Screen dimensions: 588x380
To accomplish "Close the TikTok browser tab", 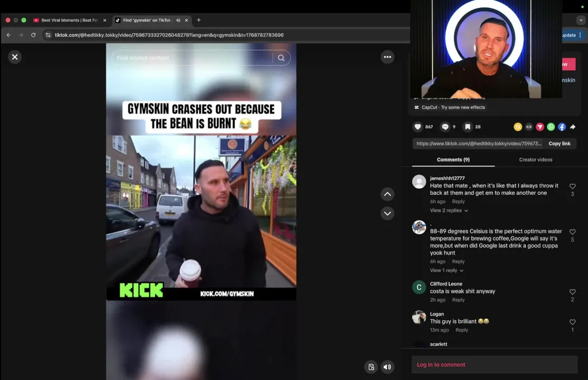I will coord(186,20).
